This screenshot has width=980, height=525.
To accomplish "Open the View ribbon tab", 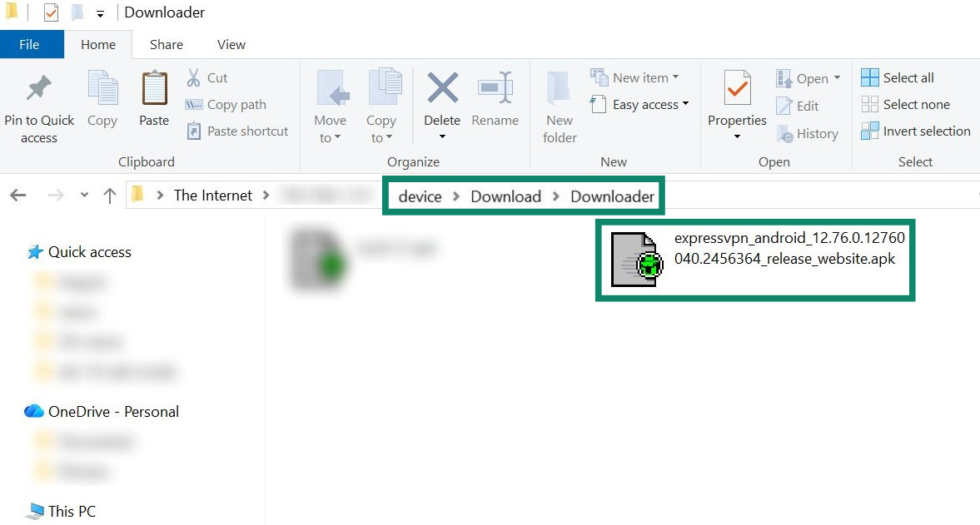I will pos(231,44).
